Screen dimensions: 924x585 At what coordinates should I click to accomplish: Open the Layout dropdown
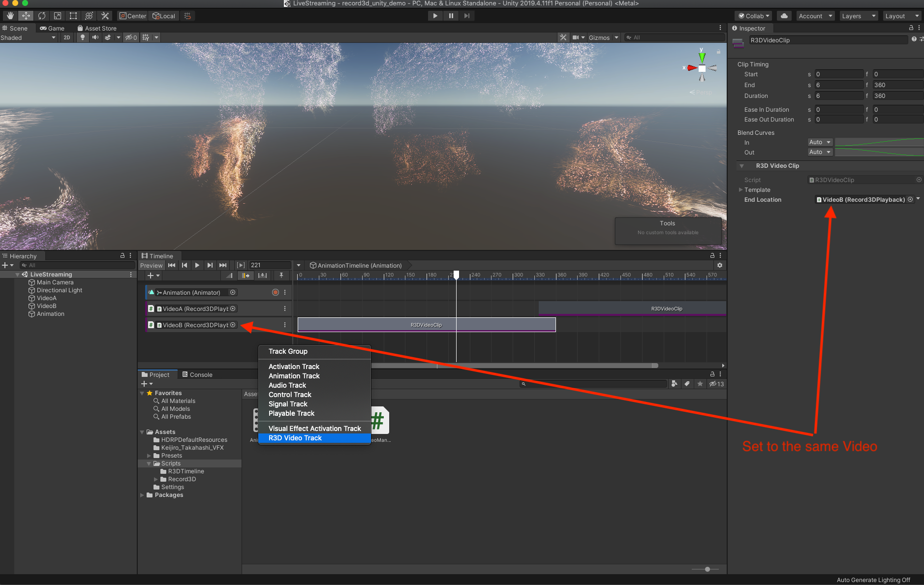tap(902, 16)
